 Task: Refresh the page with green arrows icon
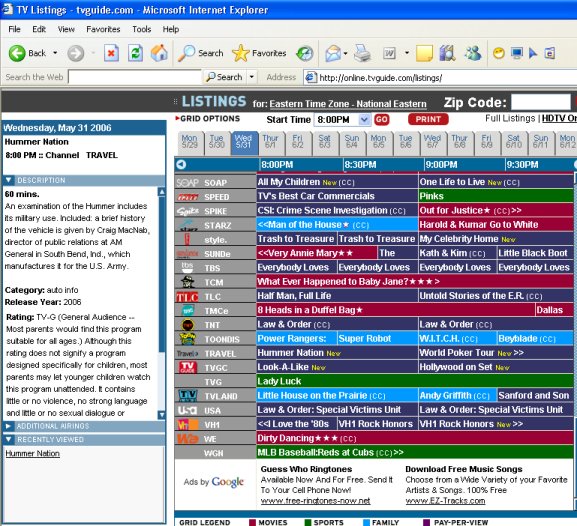pos(135,53)
